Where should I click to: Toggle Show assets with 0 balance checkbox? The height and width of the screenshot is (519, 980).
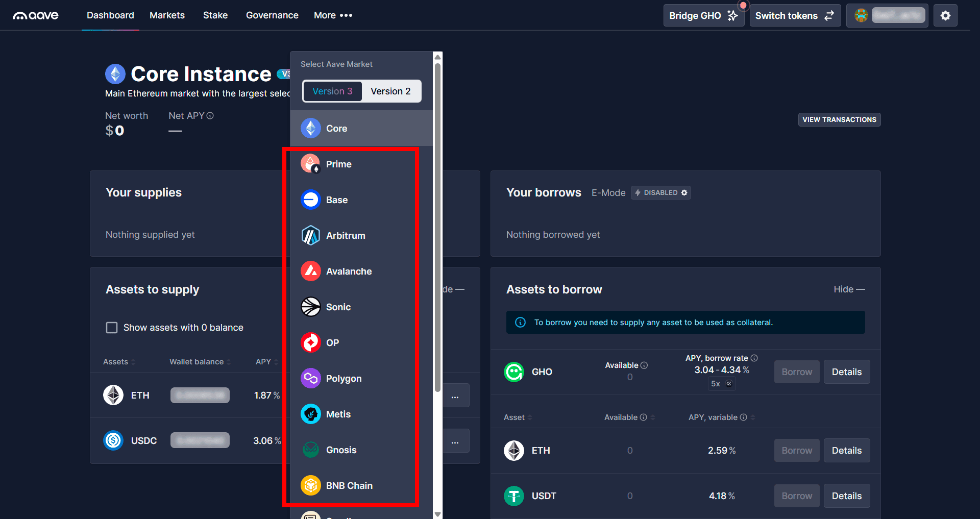(x=112, y=328)
